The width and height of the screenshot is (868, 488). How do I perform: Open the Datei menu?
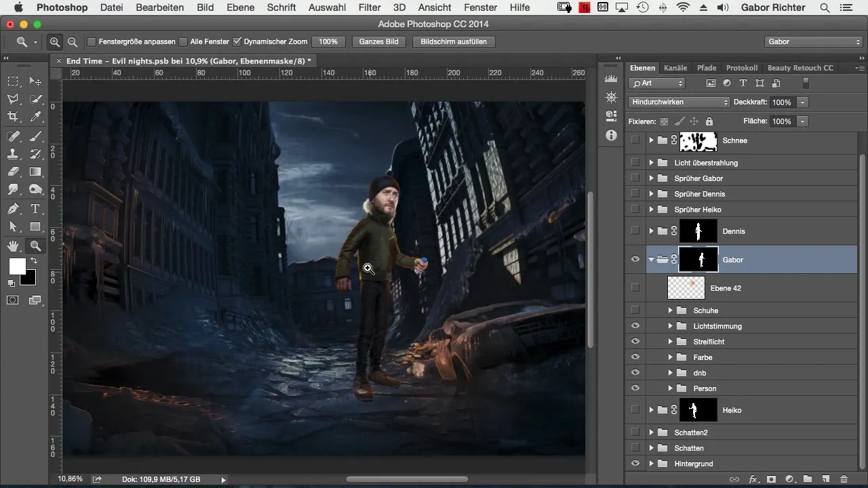112,7
